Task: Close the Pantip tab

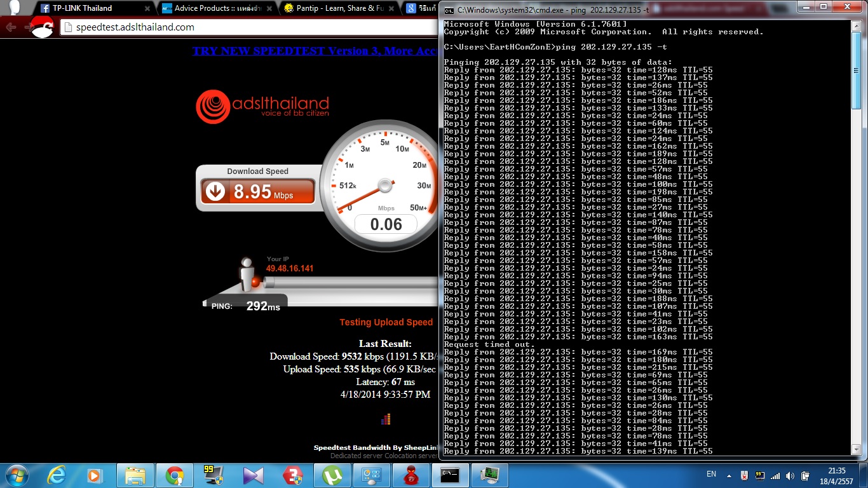Action: pos(391,8)
